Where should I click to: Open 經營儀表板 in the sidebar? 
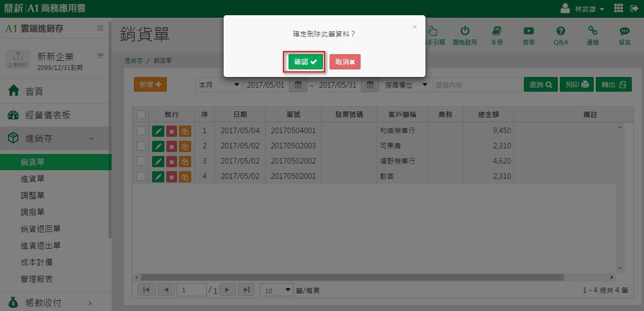pyautogui.click(x=56, y=115)
